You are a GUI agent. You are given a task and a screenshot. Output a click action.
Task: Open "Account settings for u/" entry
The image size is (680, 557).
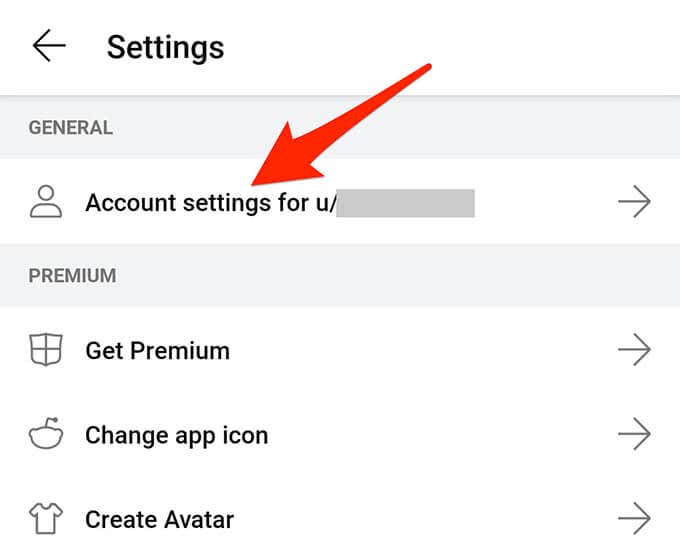210,203
